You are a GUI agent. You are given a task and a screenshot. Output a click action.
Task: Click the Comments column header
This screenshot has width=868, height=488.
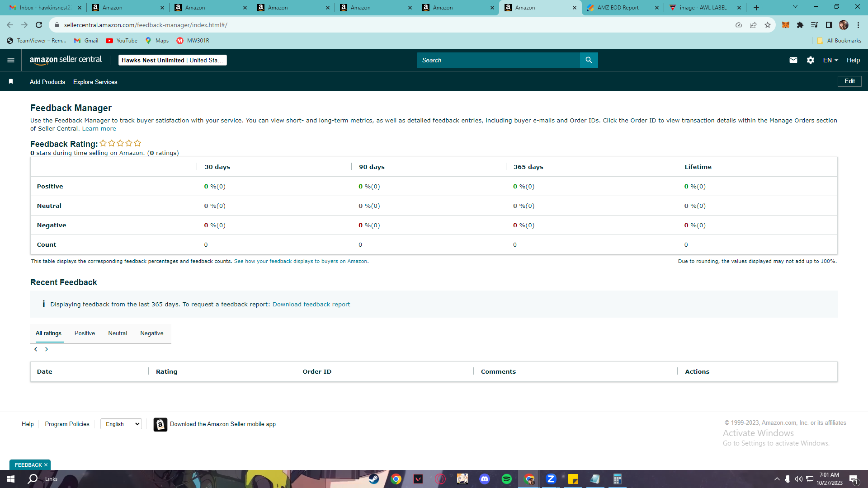(498, 372)
